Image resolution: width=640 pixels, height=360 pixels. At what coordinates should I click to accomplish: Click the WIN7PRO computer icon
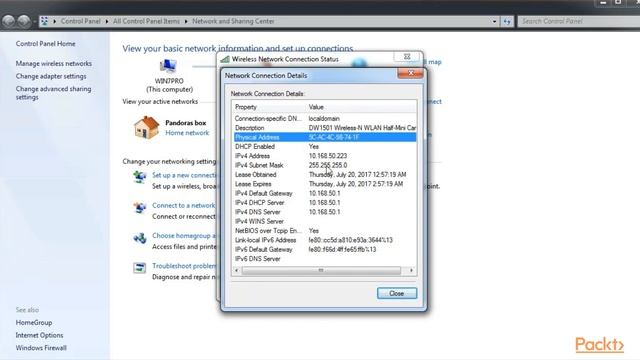168,66
